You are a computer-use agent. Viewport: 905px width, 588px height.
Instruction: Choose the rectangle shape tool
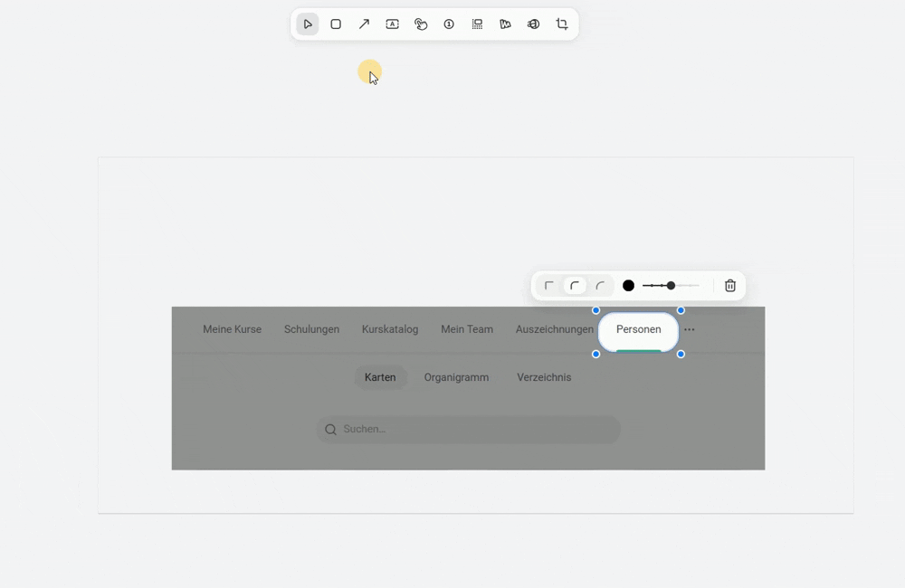[x=336, y=24]
